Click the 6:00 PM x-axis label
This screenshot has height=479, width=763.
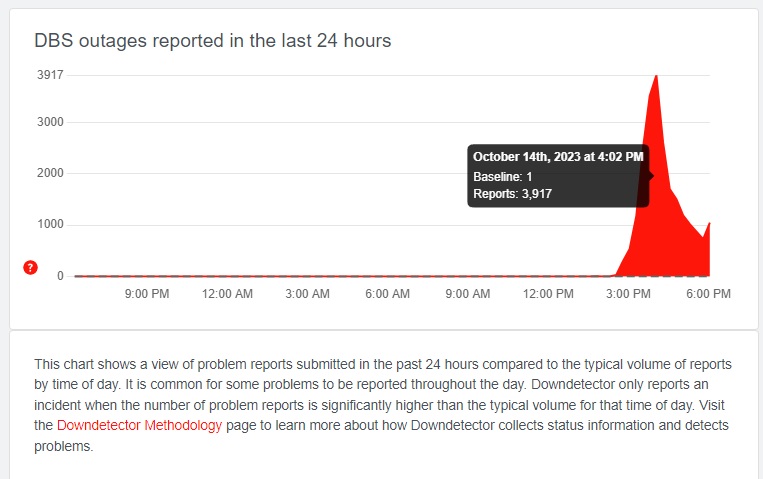[x=709, y=294]
